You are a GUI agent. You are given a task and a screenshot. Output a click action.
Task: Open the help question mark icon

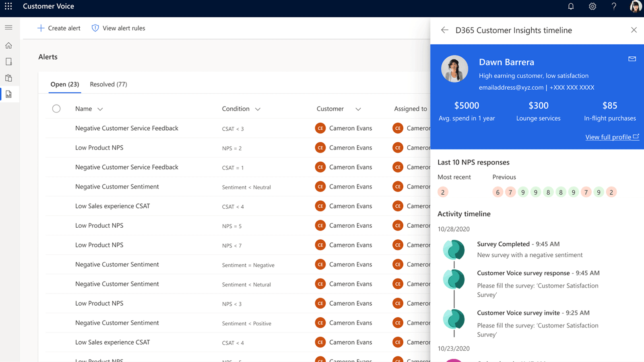pyautogui.click(x=614, y=6)
